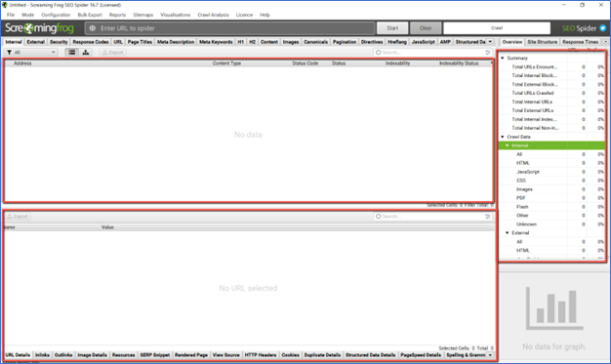Switch to Site Structure tab
The image size is (611, 364).
tap(542, 42)
